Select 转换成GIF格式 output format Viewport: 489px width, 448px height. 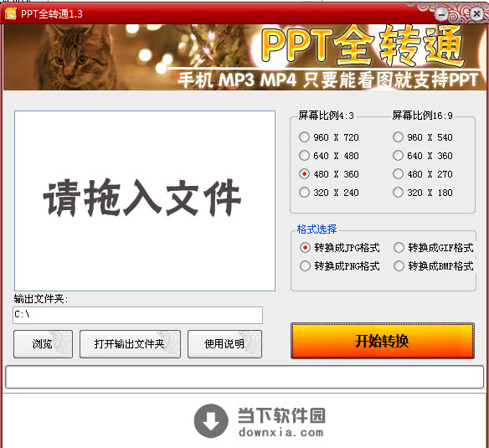pos(434,248)
